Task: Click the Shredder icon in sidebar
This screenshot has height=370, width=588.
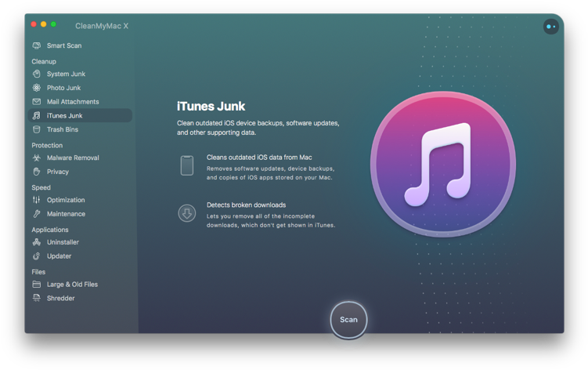Action: click(36, 298)
